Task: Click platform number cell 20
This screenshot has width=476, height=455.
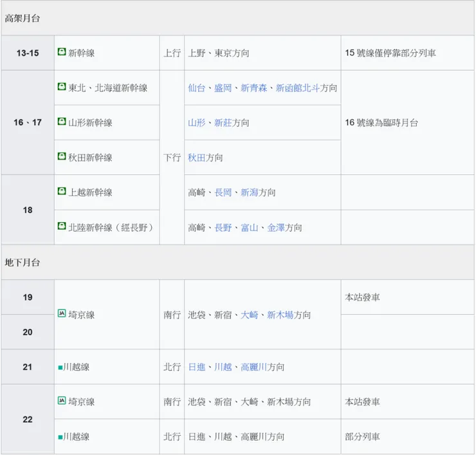Action: (28, 332)
